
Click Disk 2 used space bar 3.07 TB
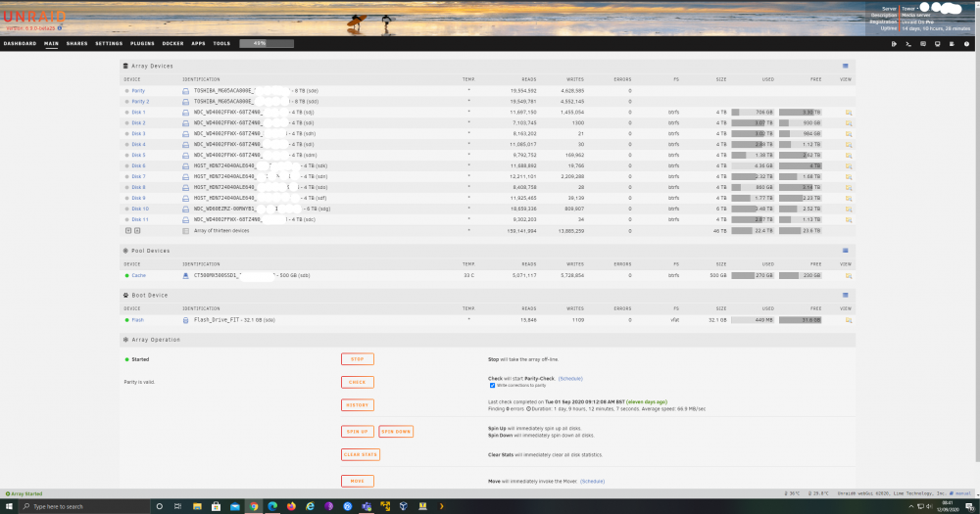coord(753,123)
